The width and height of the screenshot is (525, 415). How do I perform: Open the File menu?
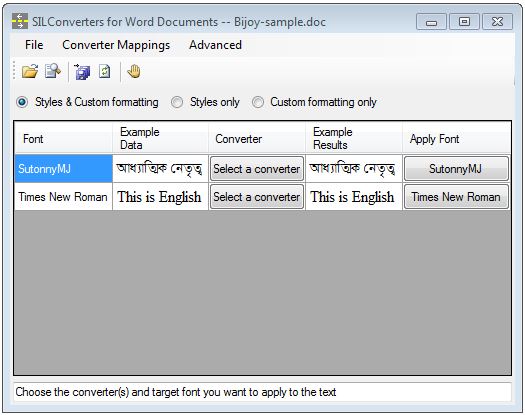point(34,45)
